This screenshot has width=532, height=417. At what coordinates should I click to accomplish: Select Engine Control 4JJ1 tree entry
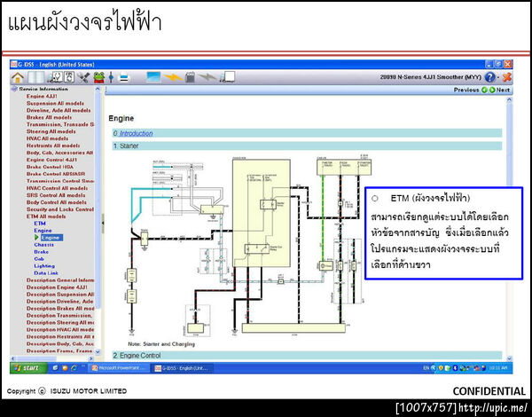point(52,160)
